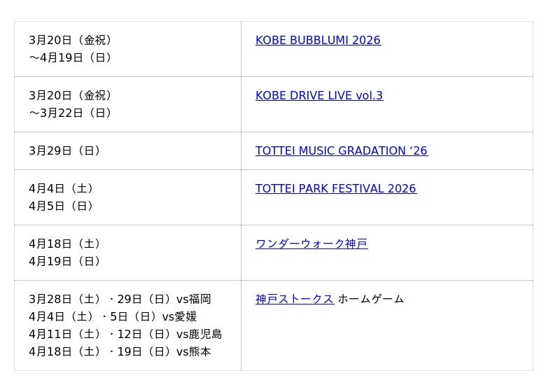Select the vs福岡 game schedule line
The height and width of the screenshot is (392, 560).
pos(120,300)
